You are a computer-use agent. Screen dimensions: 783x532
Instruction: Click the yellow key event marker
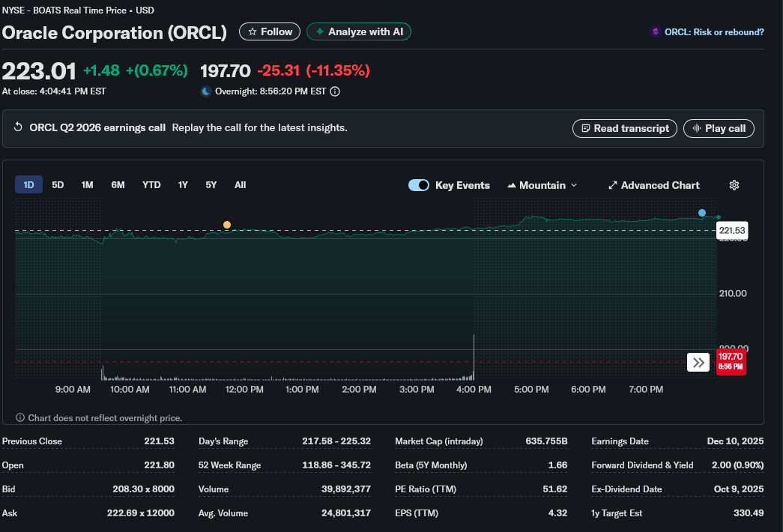point(227,225)
